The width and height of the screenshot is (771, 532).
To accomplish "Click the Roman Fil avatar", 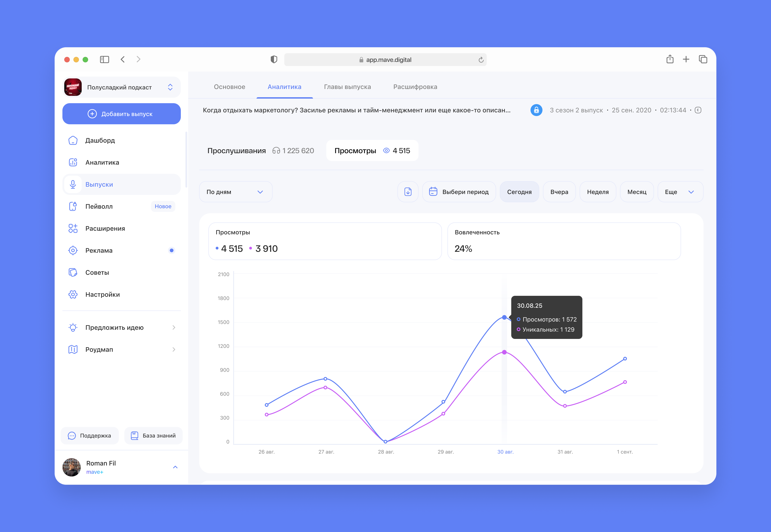I will click(72, 467).
